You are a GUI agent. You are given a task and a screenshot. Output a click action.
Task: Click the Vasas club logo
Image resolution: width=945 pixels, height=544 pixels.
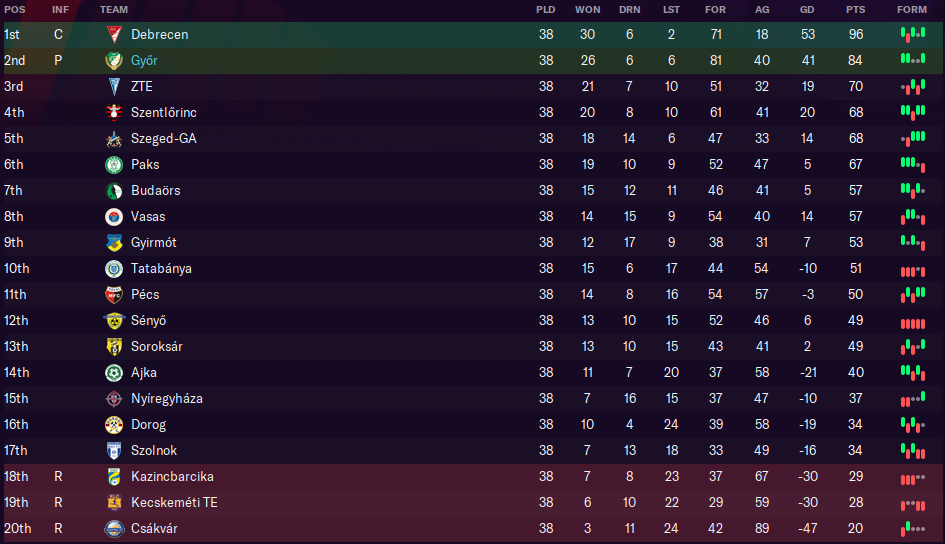click(x=114, y=216)
